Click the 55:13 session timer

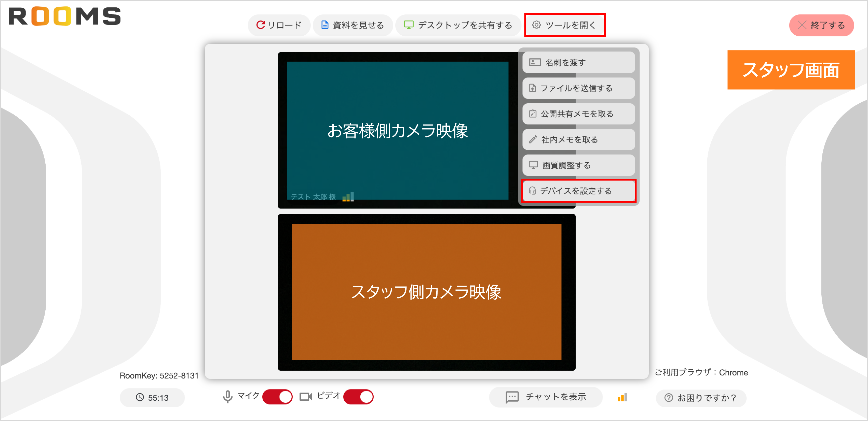pos(152,397)
